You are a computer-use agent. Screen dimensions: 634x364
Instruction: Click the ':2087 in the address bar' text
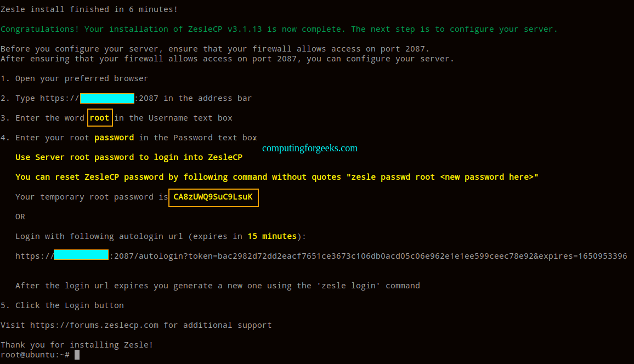[193, 98]
